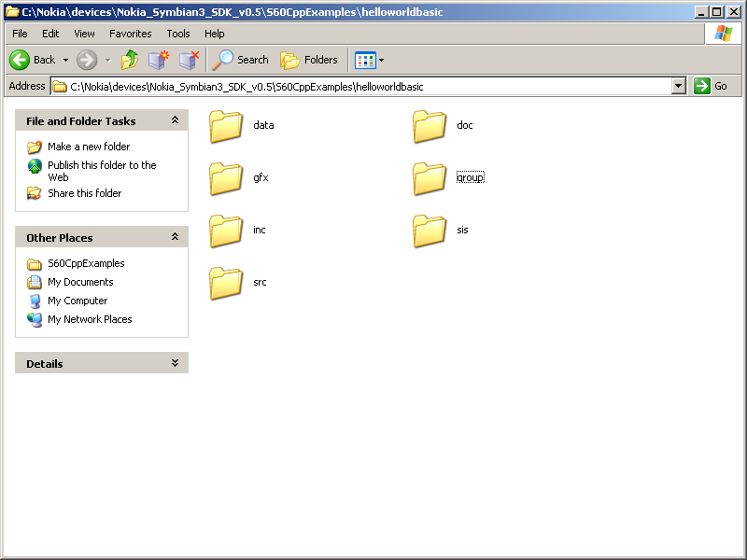
Task: Go to S60CppExamples in Other Places
Action: [86, 263]
